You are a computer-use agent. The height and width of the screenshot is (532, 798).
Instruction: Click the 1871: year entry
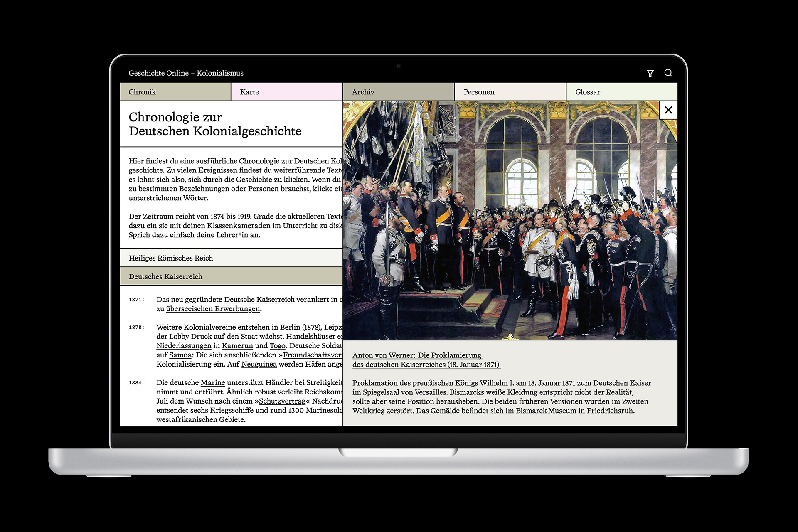point(136,300)
